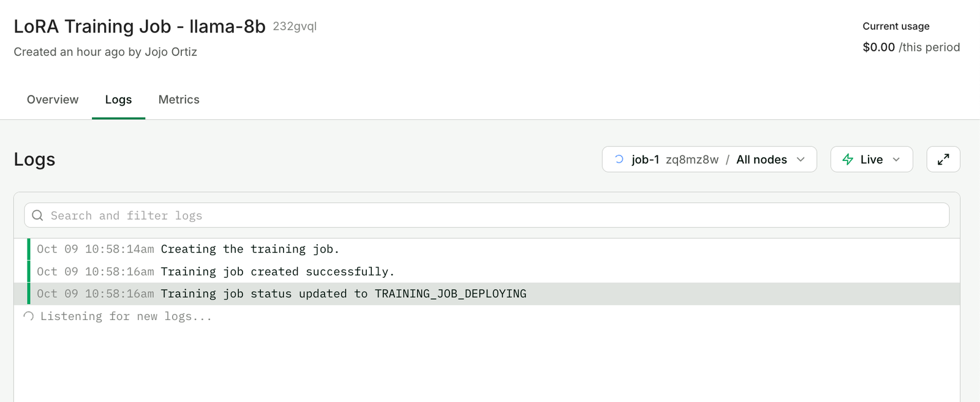Click the blue spinner beside job-1
Screen dimensions: 980x402
[619, 159]
